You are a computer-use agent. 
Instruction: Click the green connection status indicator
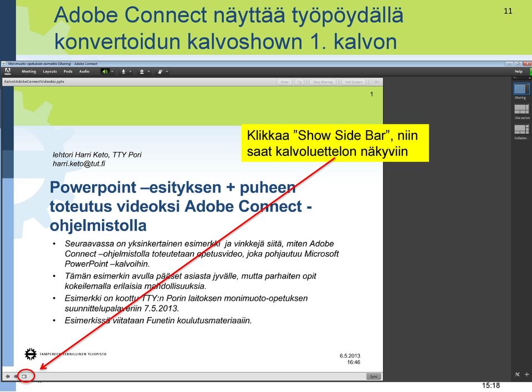pyautogui.click(x=530, y=72)
